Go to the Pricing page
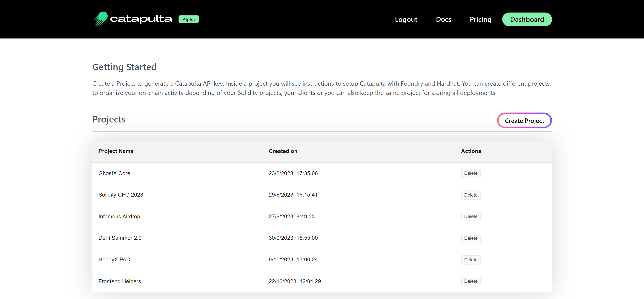The height and width of the screenshot is (299, 644). [480, 19]
